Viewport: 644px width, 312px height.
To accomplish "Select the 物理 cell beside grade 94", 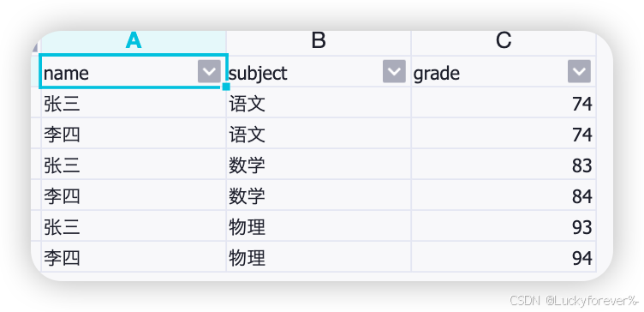I will [x=319, y=256].
